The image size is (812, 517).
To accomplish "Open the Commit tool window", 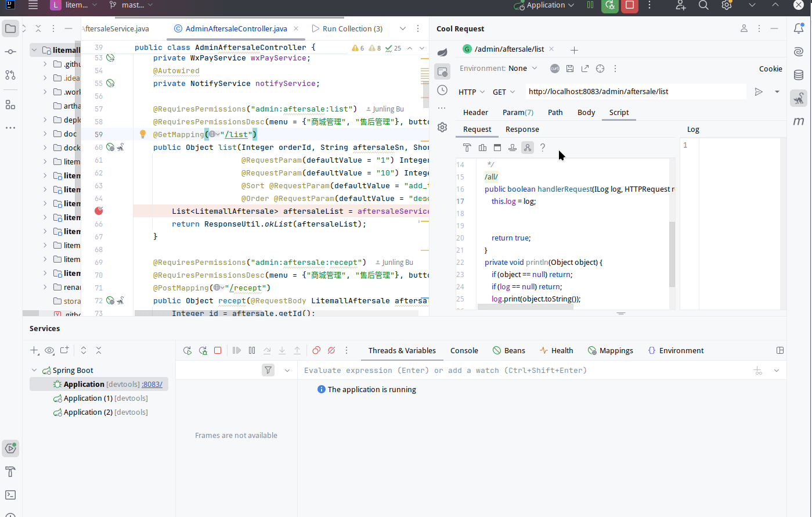I will (x=10, y=52).
